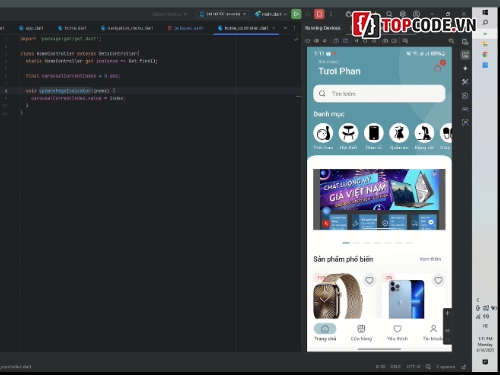This screenshot has height=375, width=500.
Task: Switch to the home.dart editor tab
Action: [x=72, y=28]
